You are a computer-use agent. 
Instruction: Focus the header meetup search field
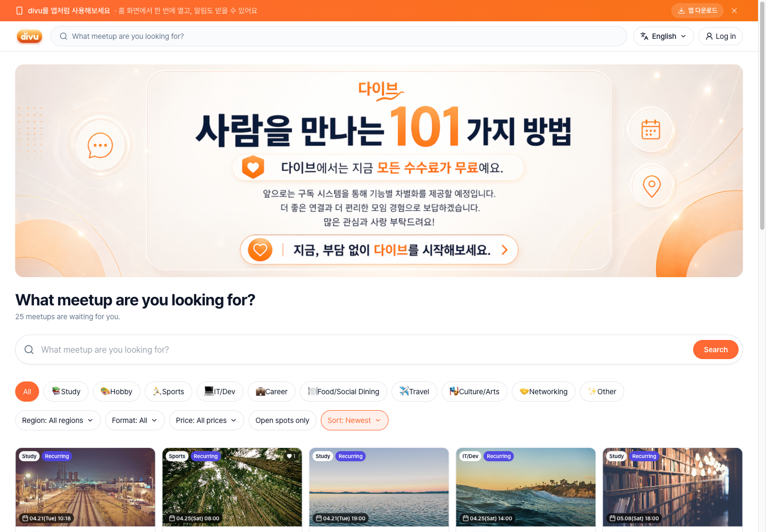coord(338,36)
